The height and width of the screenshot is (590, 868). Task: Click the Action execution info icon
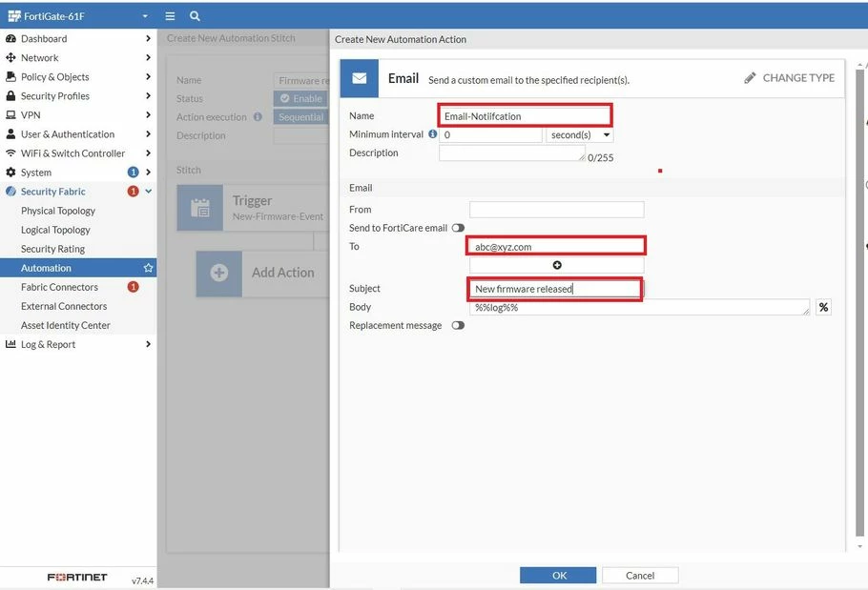(258, 116)
